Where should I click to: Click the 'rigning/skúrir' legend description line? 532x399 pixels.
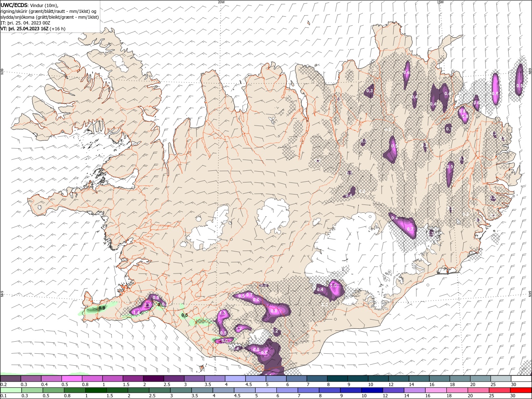(49, 11)
